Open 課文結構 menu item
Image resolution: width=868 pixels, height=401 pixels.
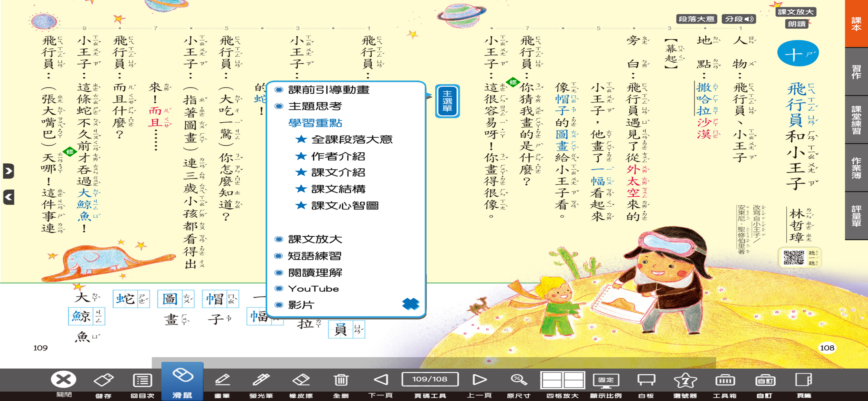pos(338,189)
